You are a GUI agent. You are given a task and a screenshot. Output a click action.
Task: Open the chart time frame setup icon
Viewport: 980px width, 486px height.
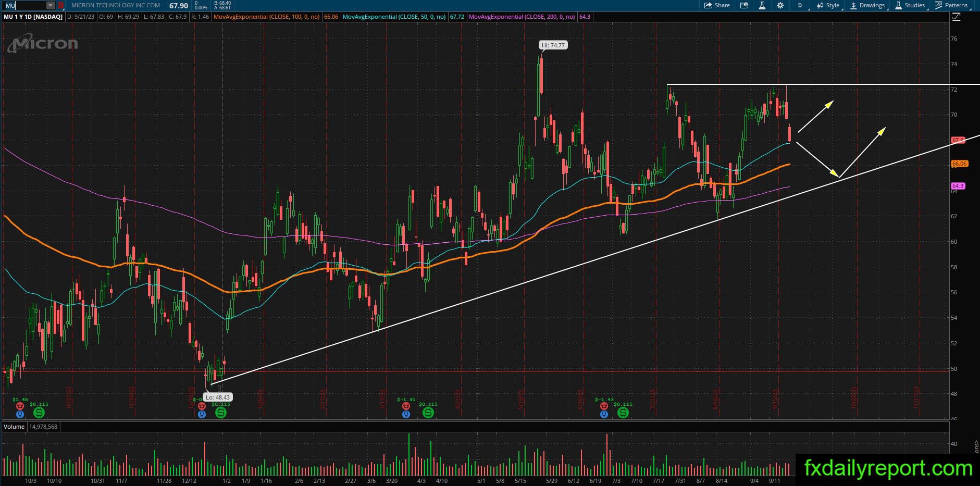pos(744,5)
